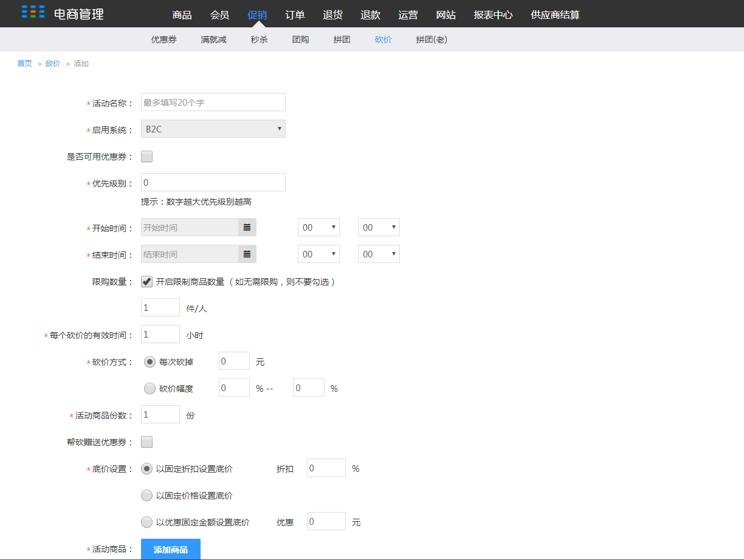Choose 以固定价格设置底价 radio button

click(146, 495)
